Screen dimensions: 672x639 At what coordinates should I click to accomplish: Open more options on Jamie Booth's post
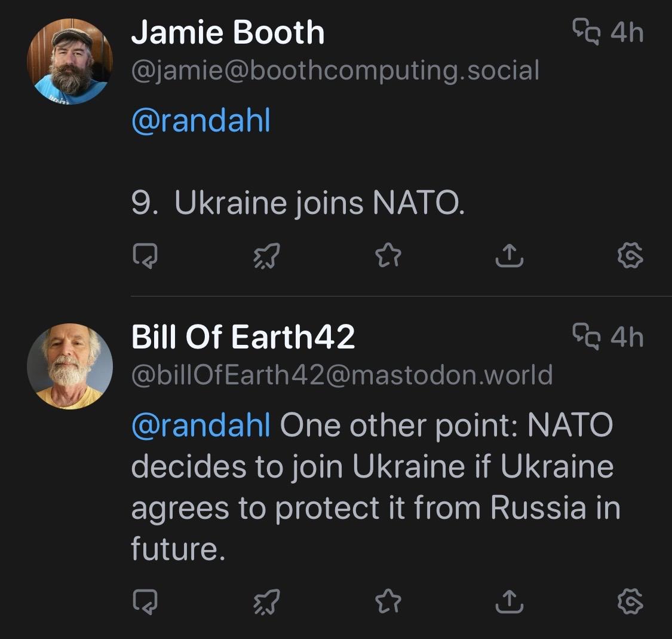pyautogui.click(x=631, y=256)
